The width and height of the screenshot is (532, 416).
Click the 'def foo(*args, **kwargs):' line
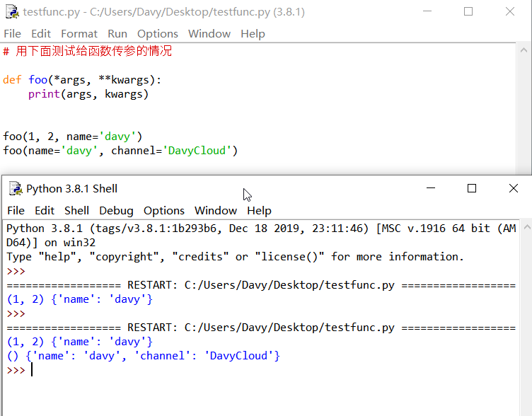82,80
